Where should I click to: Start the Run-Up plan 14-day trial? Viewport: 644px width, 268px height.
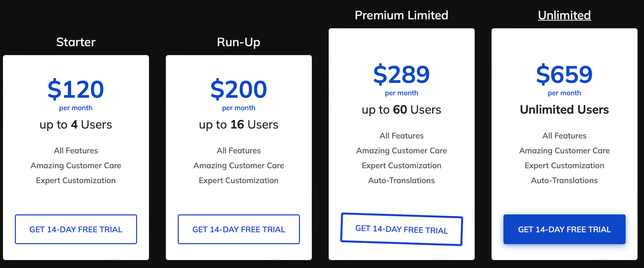pos(238,229)
